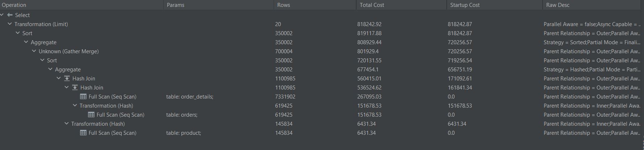Click the Params column header
This screenshot has width=644, height=150.
tap(176, 5)
